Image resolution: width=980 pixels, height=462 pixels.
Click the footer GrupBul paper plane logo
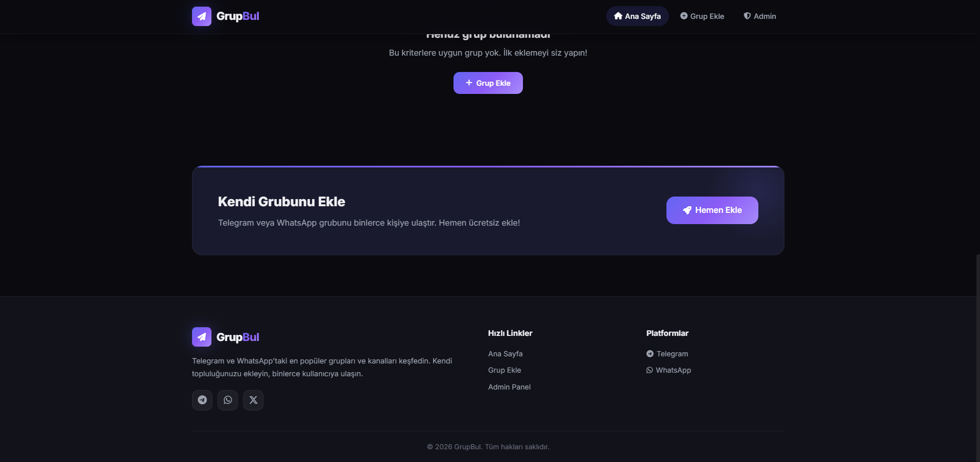click(x=201, y=337)
